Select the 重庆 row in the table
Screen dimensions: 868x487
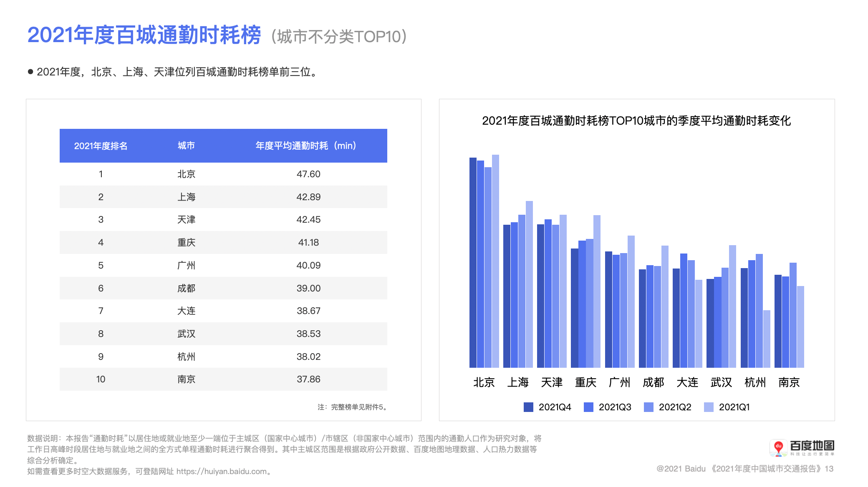click(186, 242)
